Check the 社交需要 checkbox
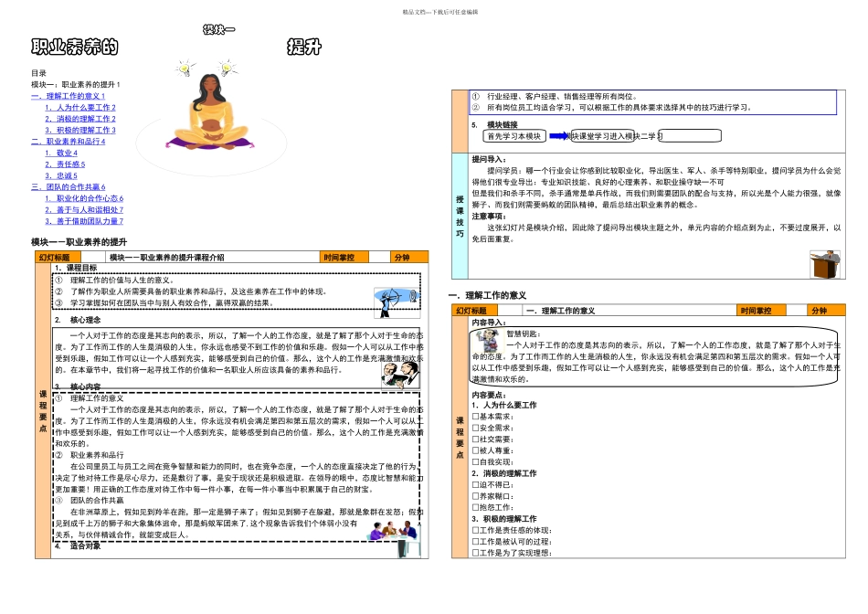The height and width of the screenshot is (614, 868). click(x=475, y=439)
